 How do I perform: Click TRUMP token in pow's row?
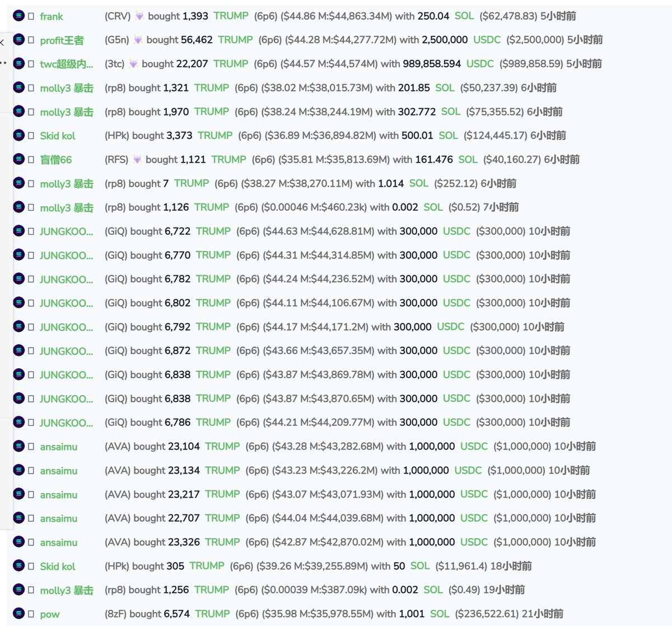(x=212, y=614)
